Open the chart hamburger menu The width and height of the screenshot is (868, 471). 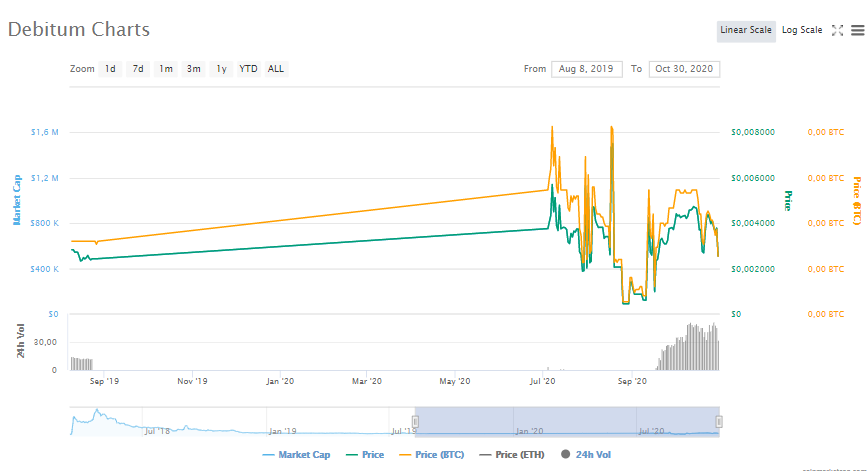click(x=857, y=30)
